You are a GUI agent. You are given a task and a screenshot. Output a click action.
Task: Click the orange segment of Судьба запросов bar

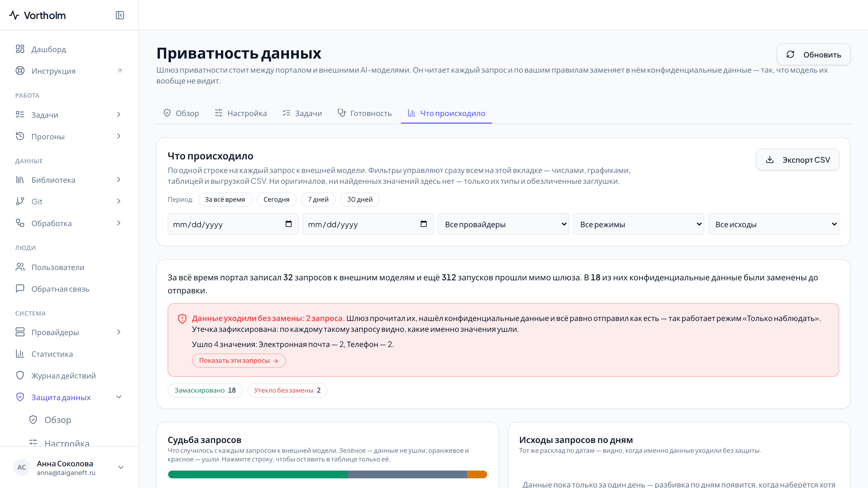click(477, 474)
